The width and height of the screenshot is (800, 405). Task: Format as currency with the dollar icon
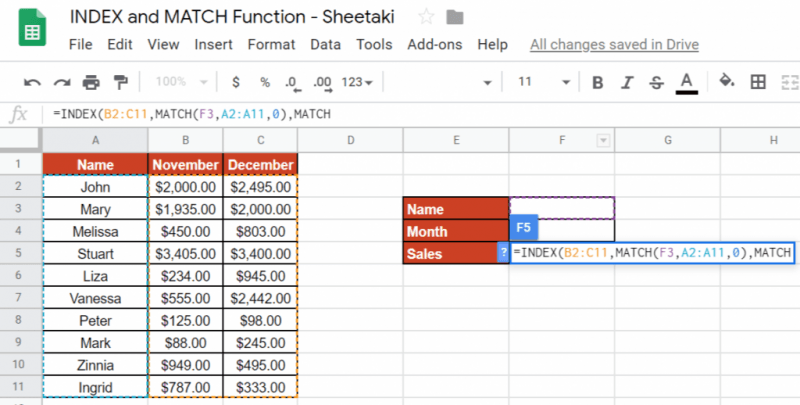pyautogui.click(x=235, y=82)
